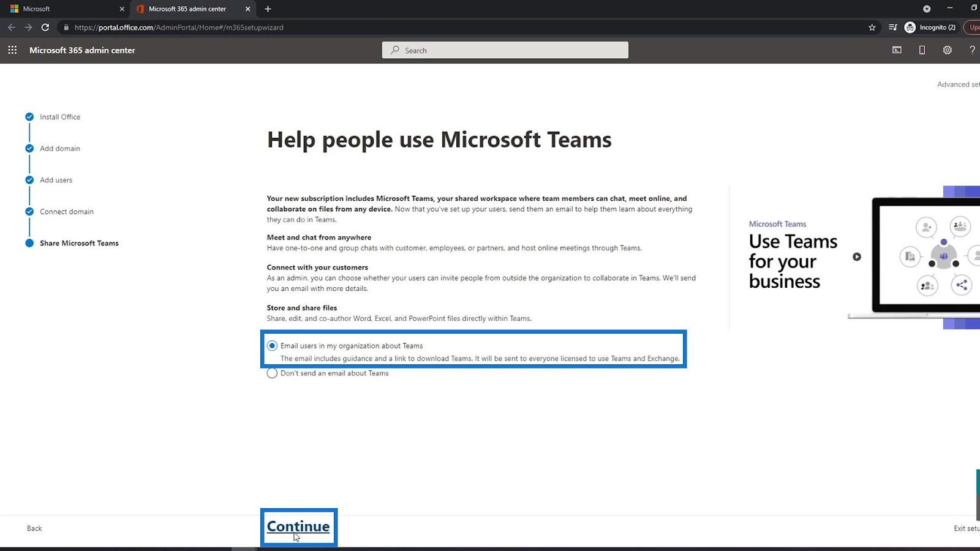The height and width of the screenshot is (551, 980).
Task: Click the browser back arrow
Action: 11,28
